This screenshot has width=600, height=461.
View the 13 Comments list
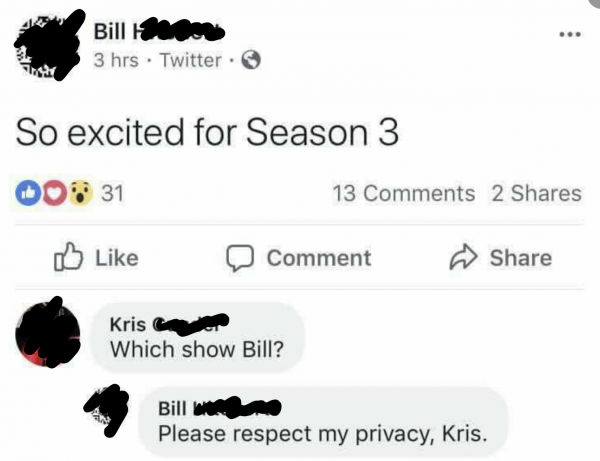click(x=404, y=193)
